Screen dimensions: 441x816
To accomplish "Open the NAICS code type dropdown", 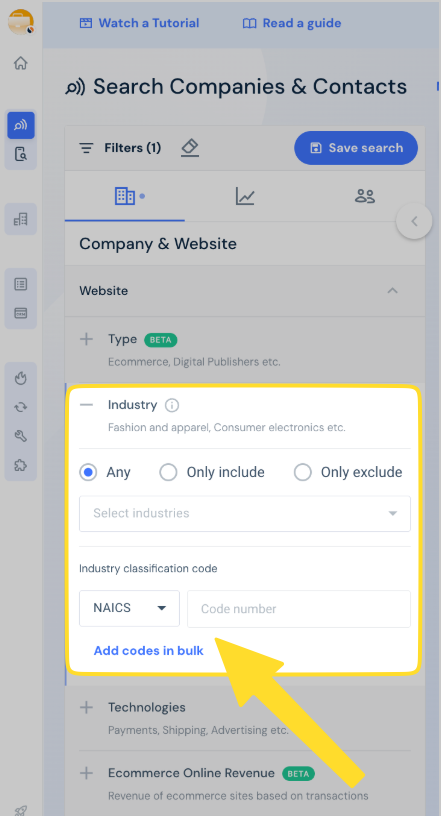I will [x=129, y=608].
